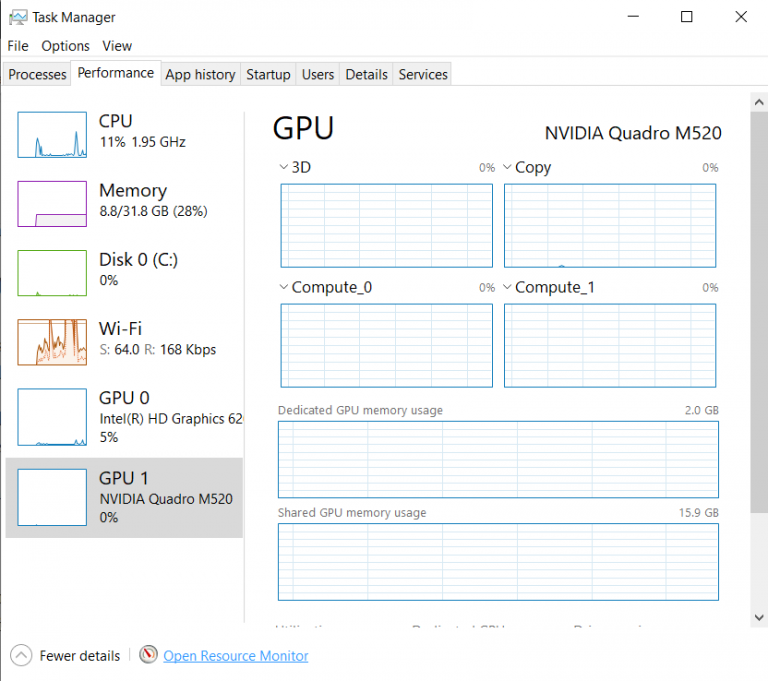Open the Compute_0 engine dropdown

point(283,288)
